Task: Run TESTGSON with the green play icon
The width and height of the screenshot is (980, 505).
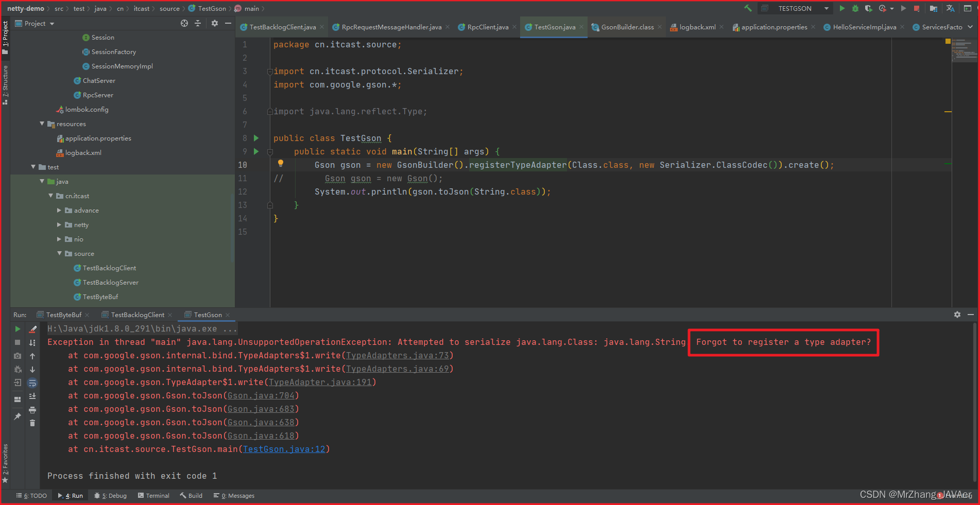Action: pyautogui.click(x=842, y=8)
